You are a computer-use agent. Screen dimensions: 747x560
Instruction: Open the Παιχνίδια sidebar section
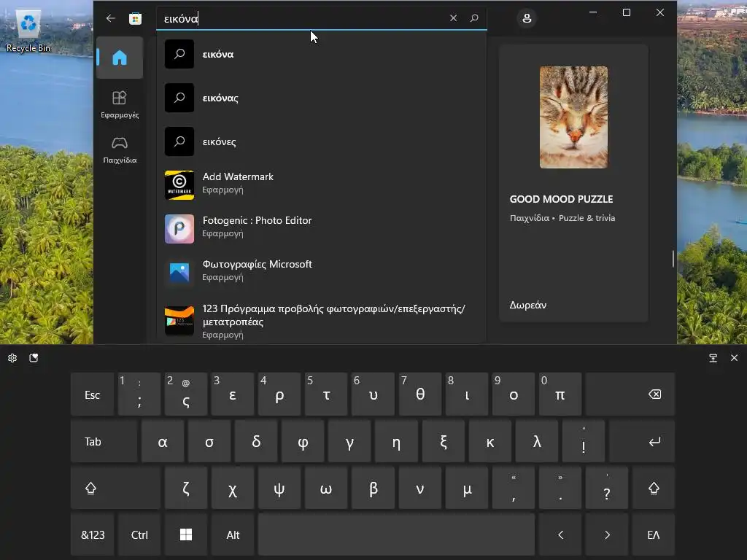pyautogui.click(x=120, y=149)
